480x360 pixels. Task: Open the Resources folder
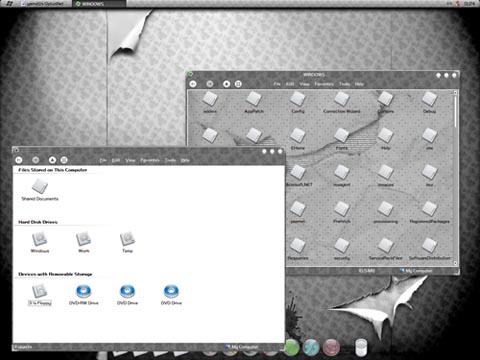point(298,249)
